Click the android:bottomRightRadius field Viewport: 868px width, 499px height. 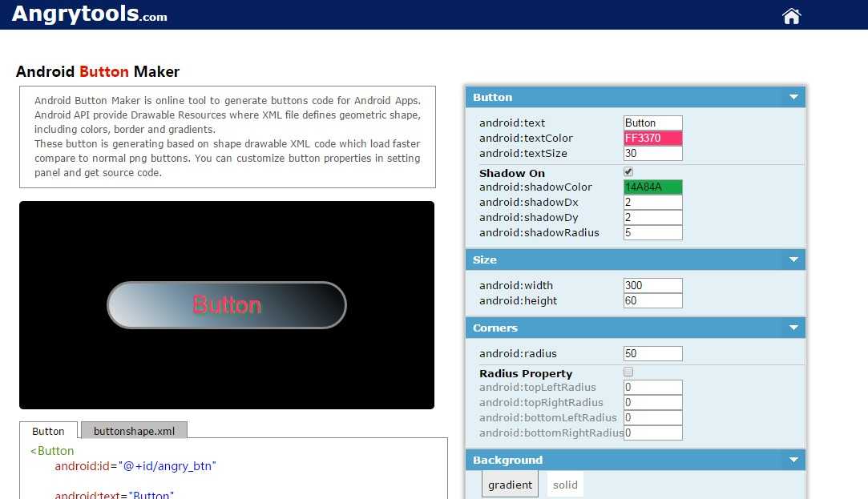click(x=652, y=433)
